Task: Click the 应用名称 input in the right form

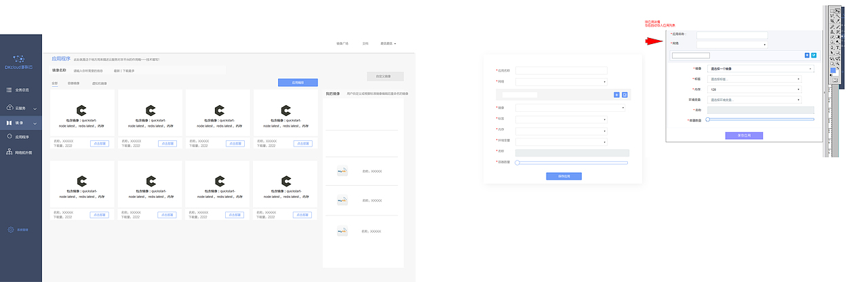Action: coord(732,35)
